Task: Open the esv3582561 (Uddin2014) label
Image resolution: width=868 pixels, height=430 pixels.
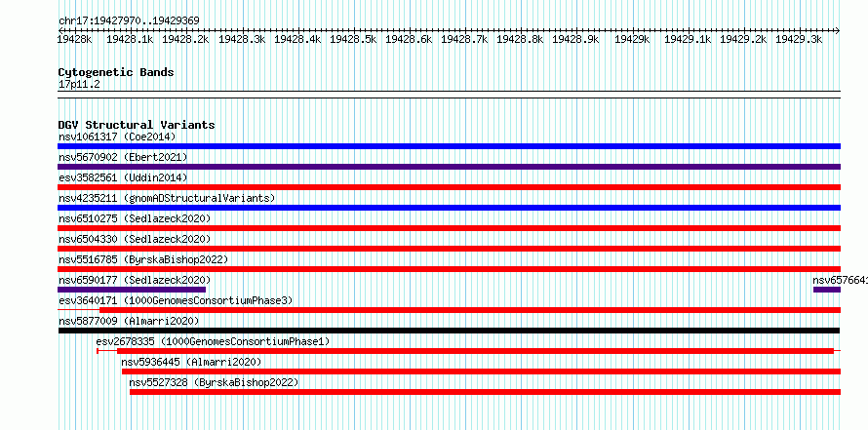Action: pyautogui.click(x=123, y=177)
